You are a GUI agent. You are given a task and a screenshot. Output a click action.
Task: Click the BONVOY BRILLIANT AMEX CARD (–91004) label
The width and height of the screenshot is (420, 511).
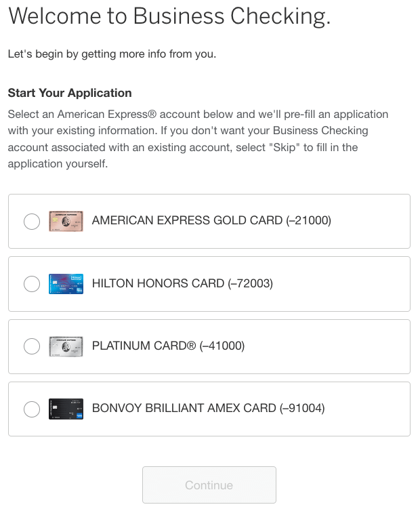point(208,408)
